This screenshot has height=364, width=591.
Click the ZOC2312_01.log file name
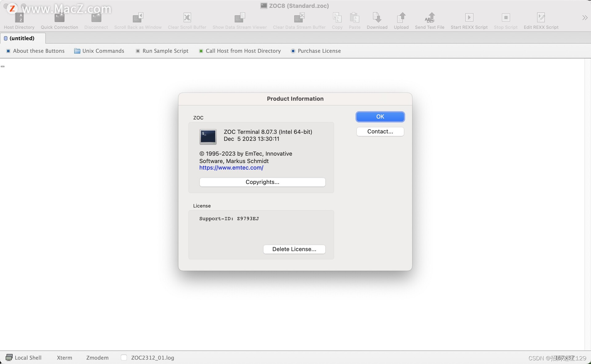[153, 358]
